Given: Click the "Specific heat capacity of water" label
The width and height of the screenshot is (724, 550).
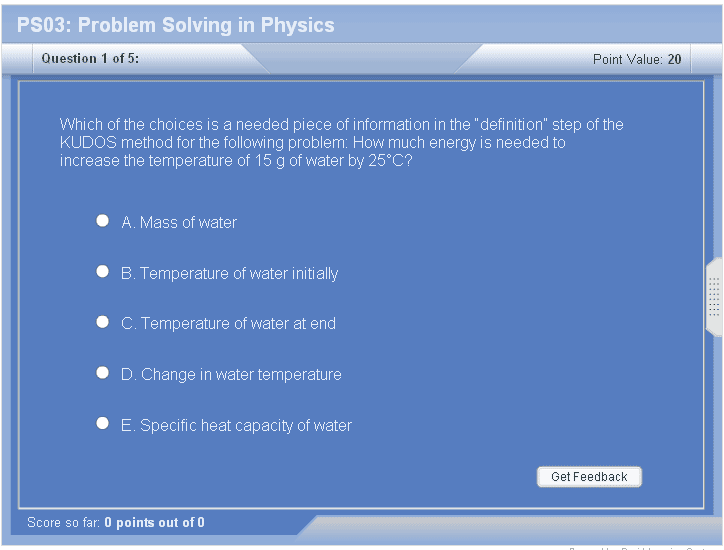Looking at the screenshot, I should click(237, 425).
